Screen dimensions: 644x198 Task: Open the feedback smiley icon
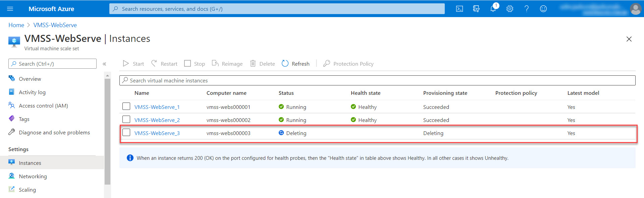point(543,9)
